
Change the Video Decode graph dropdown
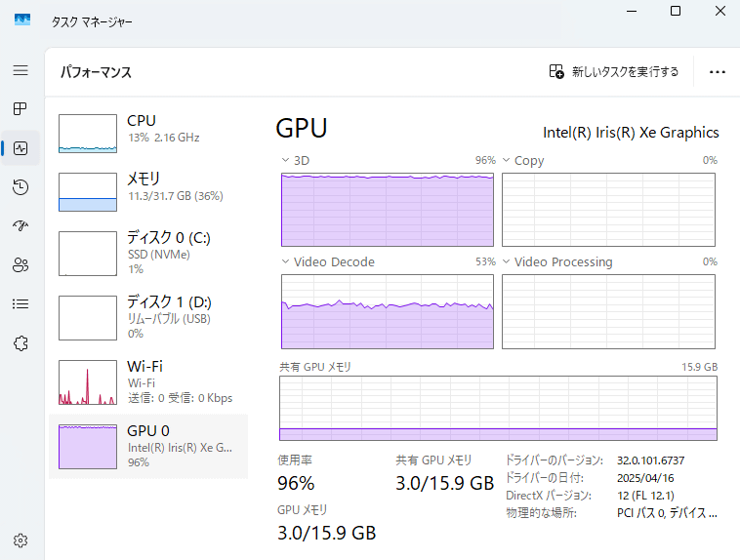coord(285,261)
